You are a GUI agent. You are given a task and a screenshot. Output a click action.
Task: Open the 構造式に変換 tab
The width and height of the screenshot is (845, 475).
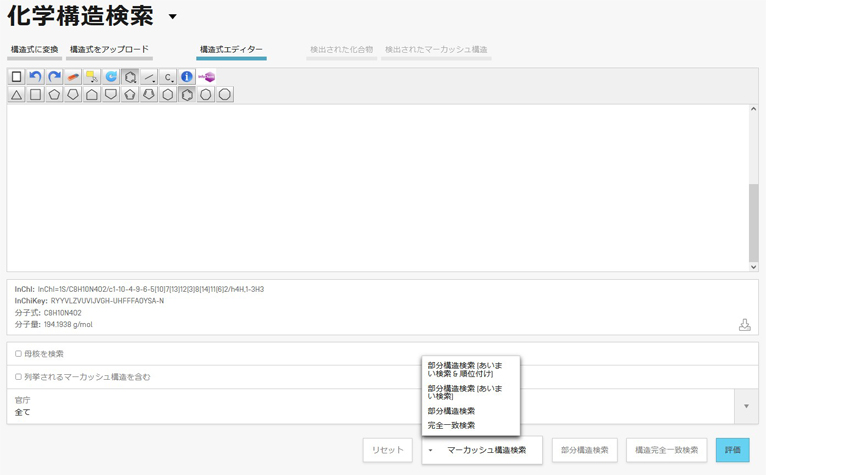point(34,50)
